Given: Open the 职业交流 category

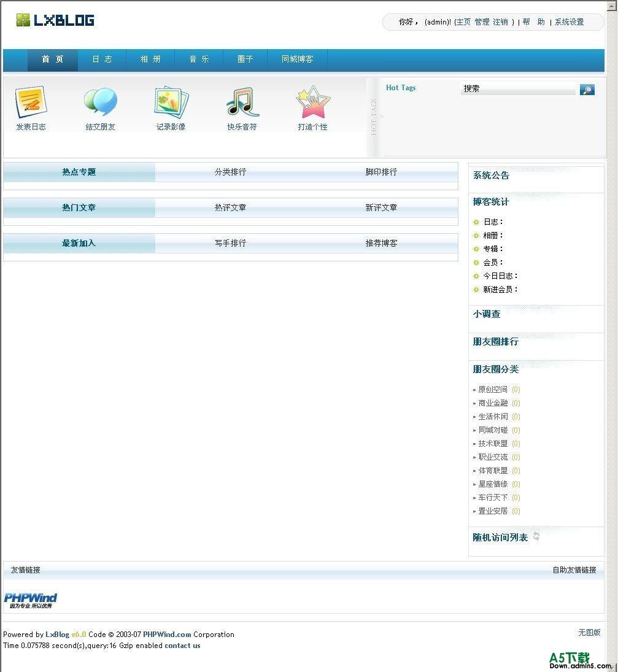Looking at the screenshot, I should pos(493,457).
